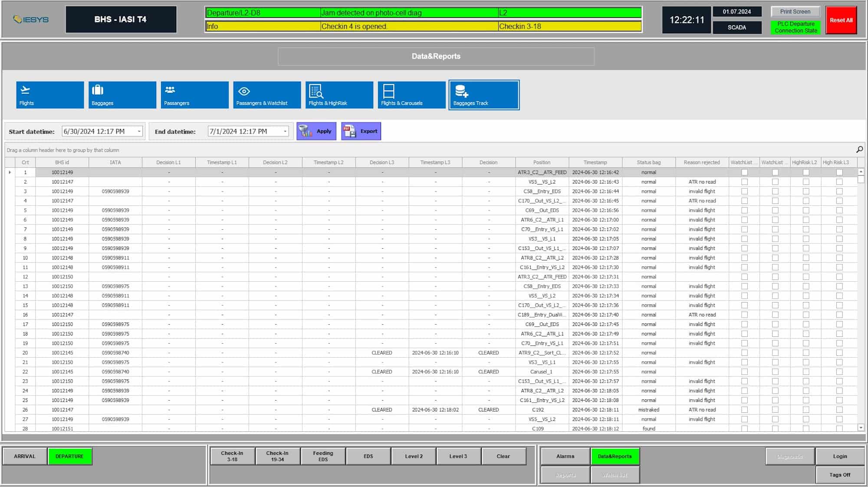Check the HighRisk L2 box in row 2

[x=806, y=182]
